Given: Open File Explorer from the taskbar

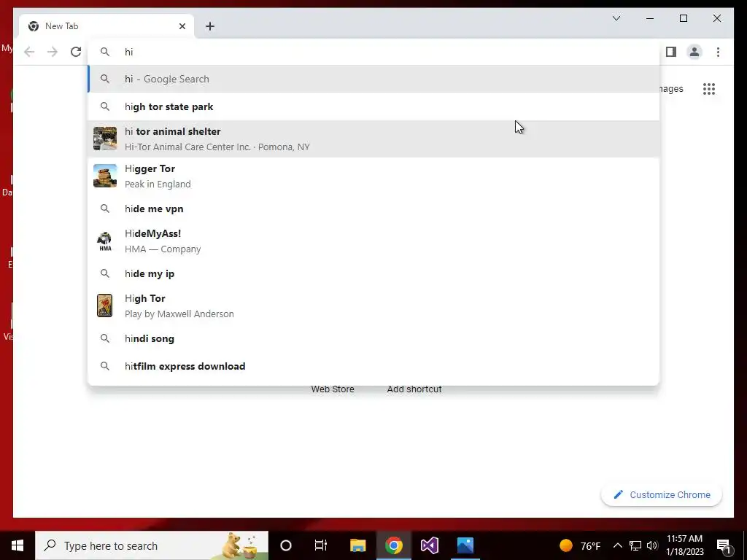Looking at the screenshot, I should pos(357,545).
